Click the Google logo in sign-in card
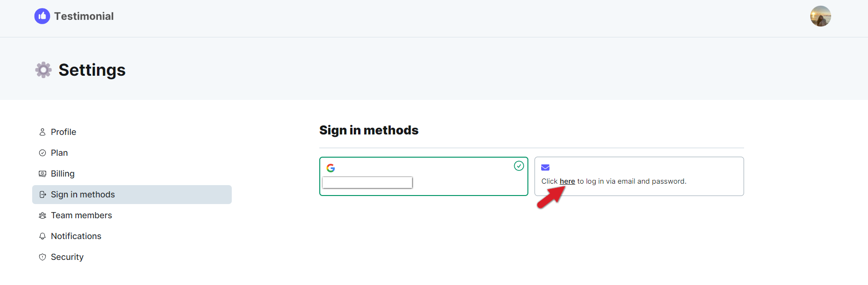868x285 pixels. point(331,168)
